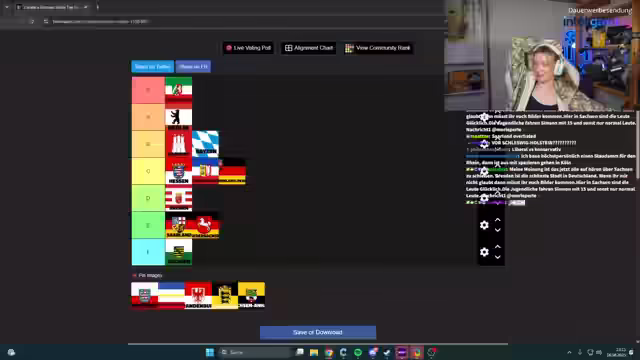Select the red top tier label cell
Viewport: 640px width, 360px height.
[148, 90]
